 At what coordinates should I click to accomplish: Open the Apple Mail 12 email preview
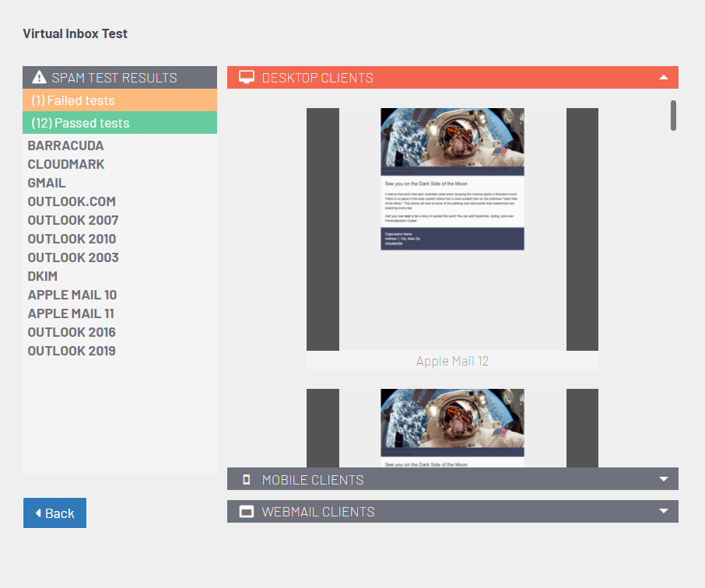point(452,229)
